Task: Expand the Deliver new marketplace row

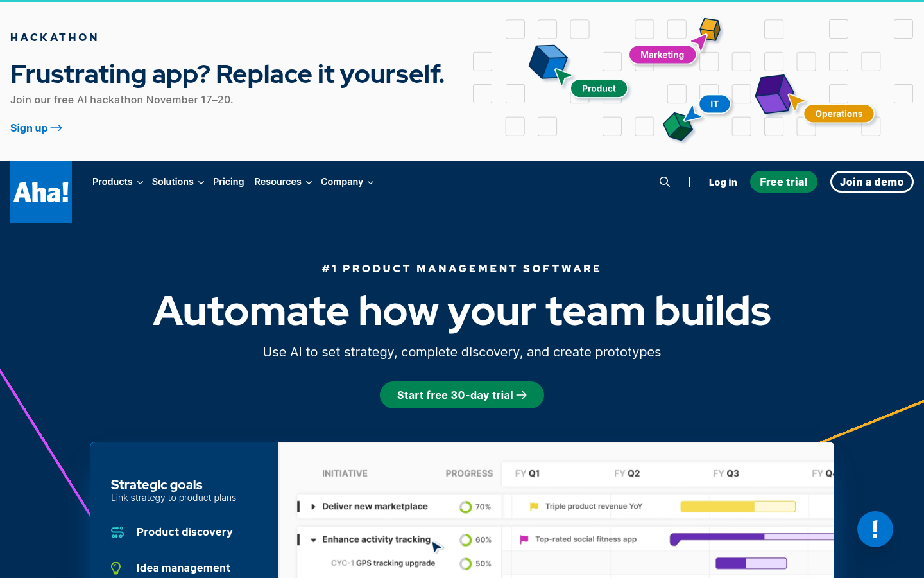Action: click(313, 507)
